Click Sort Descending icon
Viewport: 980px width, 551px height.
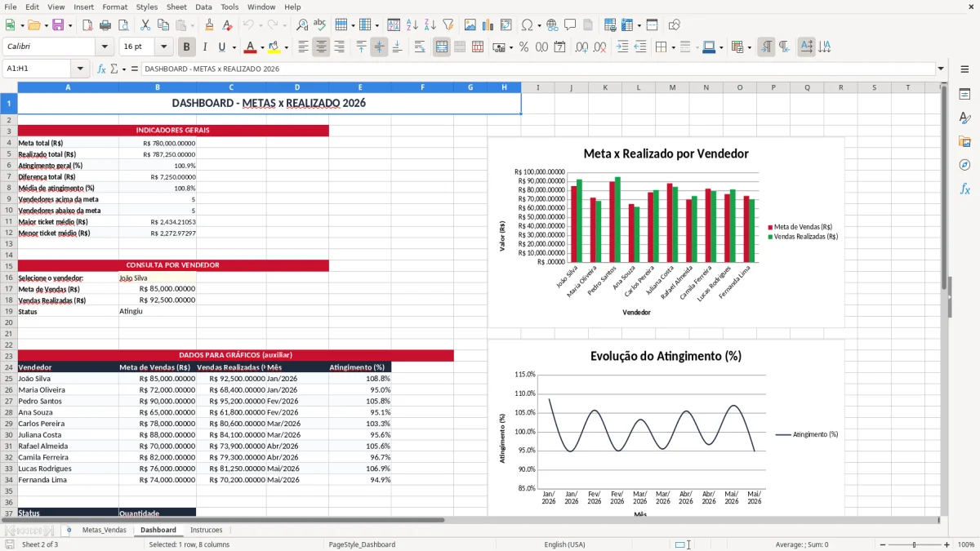(430, 25)
